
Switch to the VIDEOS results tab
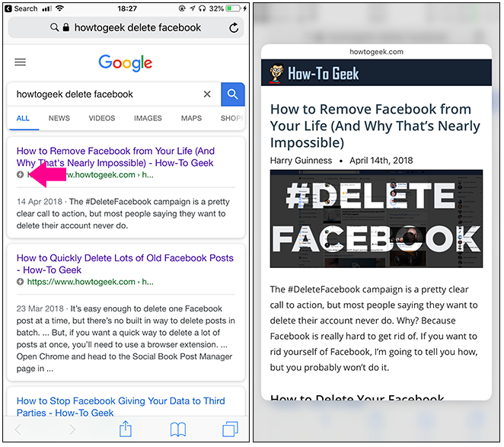click(x=102, y=119)
